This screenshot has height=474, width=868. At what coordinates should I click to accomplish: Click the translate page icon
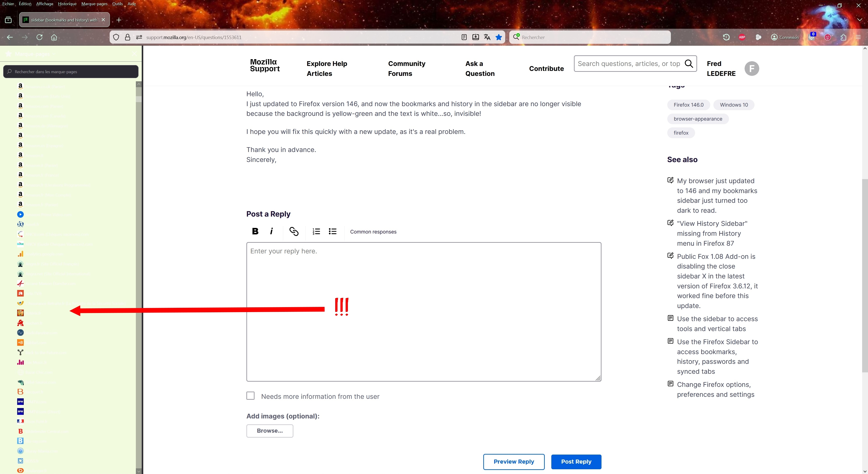[x=487, y=37]
